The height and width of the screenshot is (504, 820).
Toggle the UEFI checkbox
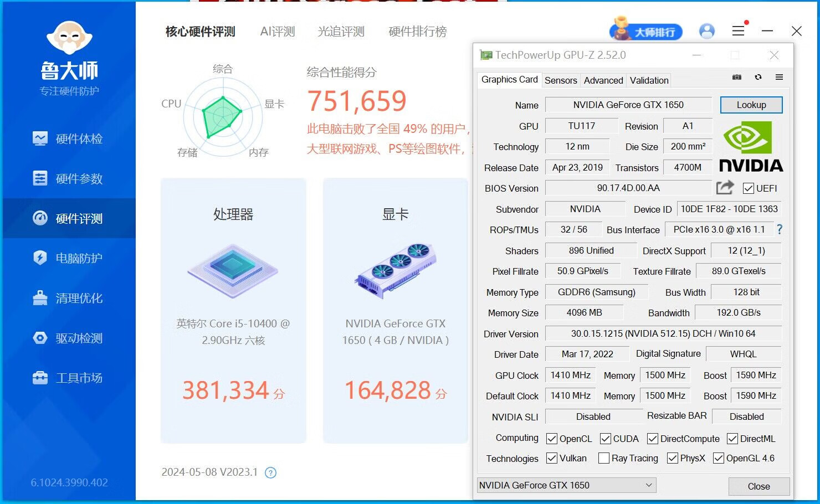(x=748, y=188)
